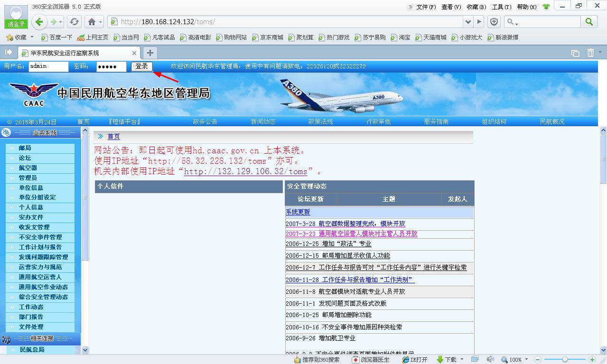Click the 登录 login button
This screenshot has width=607, height=364.
coord(141,66)
